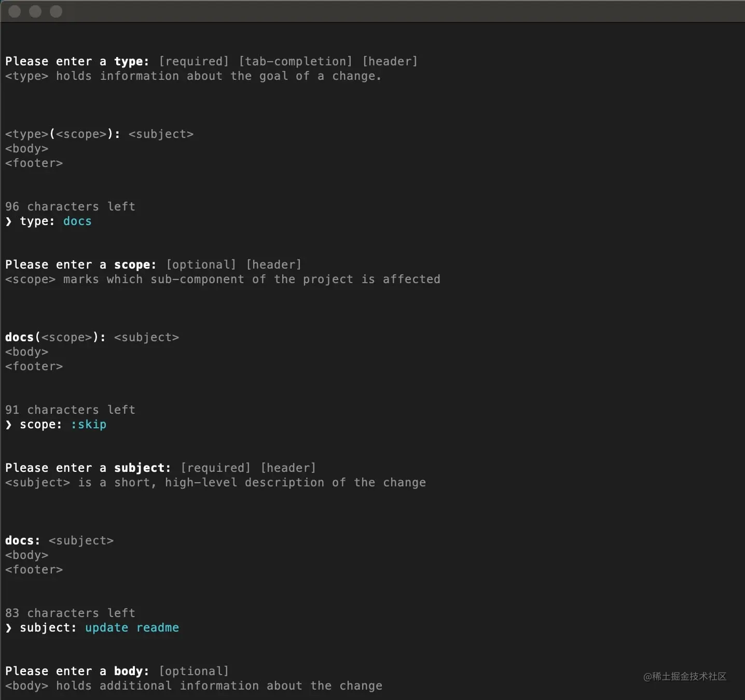Click the "[header]" tag on the subject prompt
The image size is (745, 700).
point(288,467)
